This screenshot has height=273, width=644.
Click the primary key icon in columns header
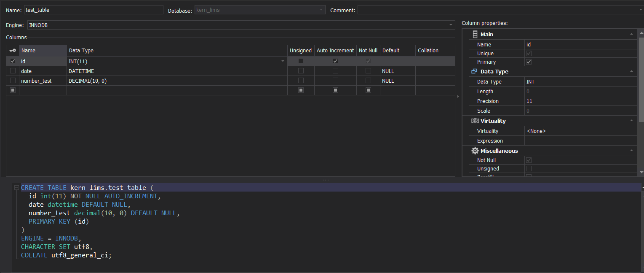[x=13, y=50]
